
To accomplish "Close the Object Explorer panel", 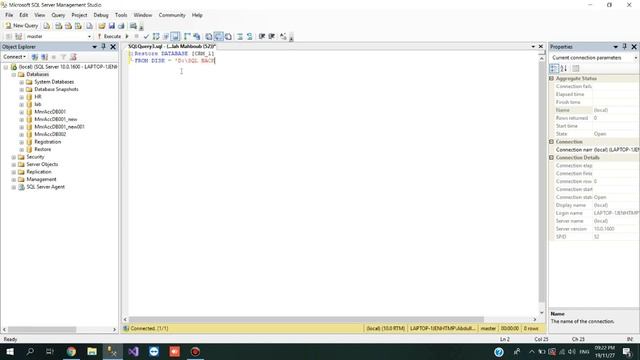I will pos(113,47).
